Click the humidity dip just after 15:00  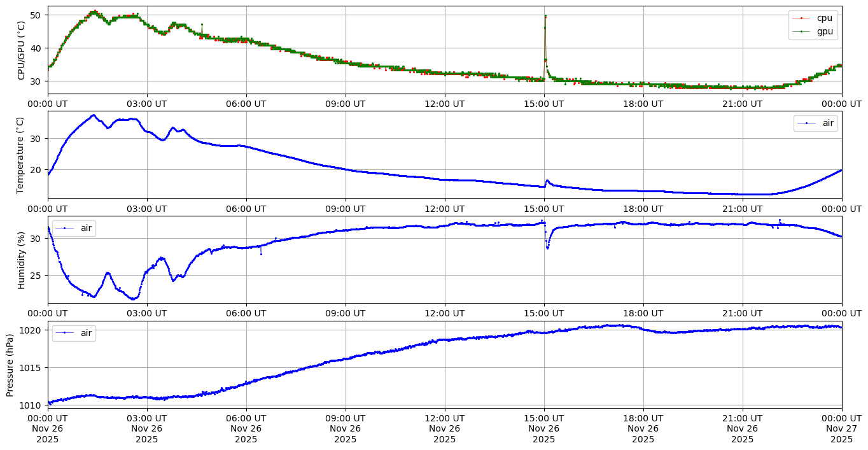[547, 248]
